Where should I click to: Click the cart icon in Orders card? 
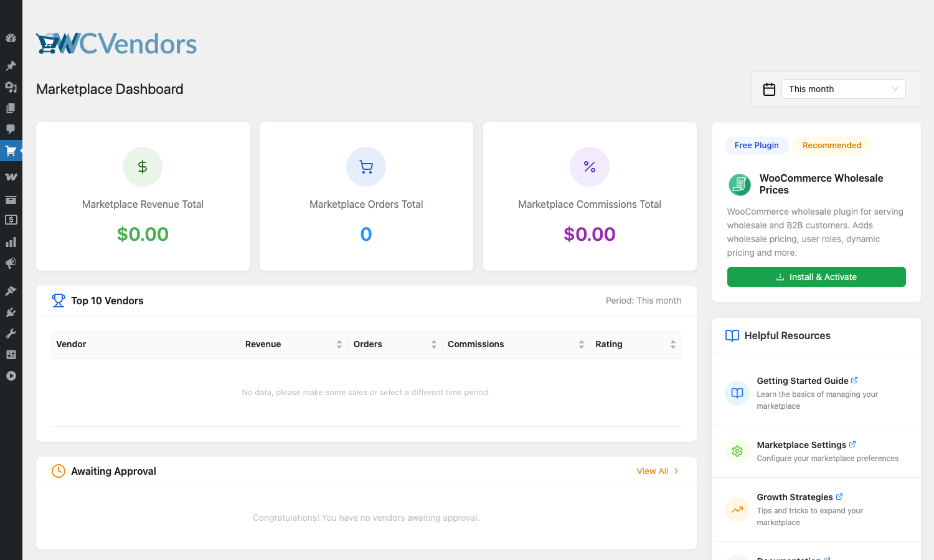[366, 167]
